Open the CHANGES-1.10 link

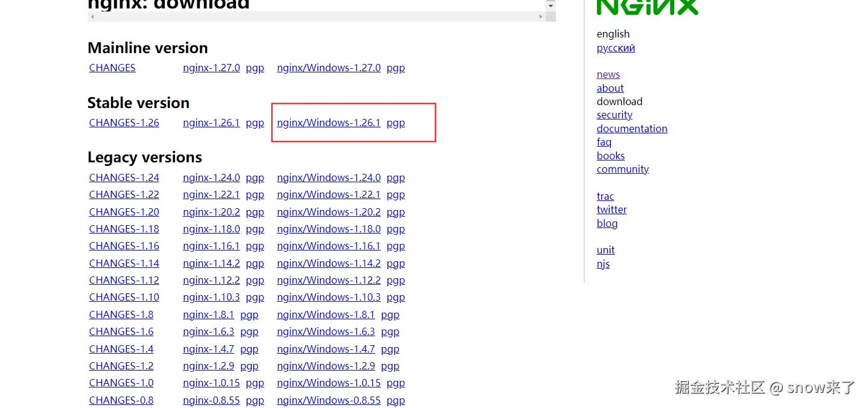(x=124, y=297)
